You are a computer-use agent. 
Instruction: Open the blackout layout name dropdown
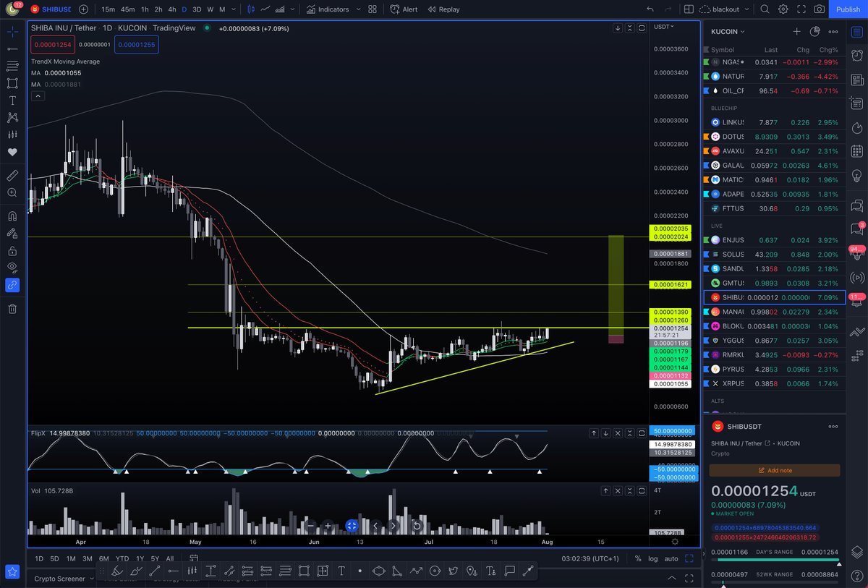726,9
